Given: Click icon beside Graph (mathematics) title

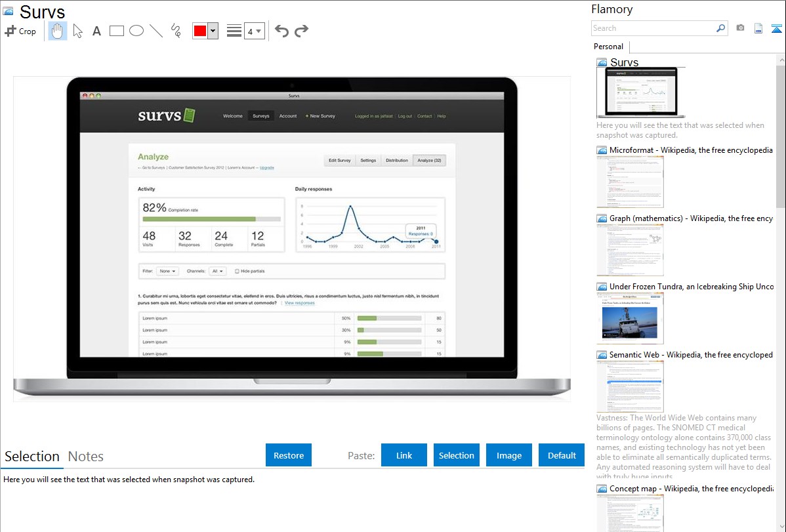Looking at the screenshot, I should 602,218.
